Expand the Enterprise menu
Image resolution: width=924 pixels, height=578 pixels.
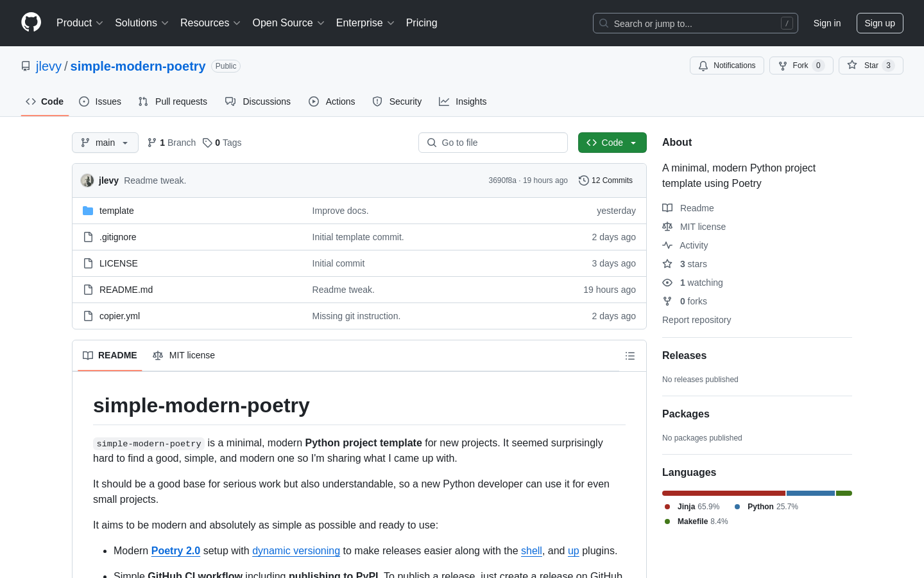[x=365, y=22]
